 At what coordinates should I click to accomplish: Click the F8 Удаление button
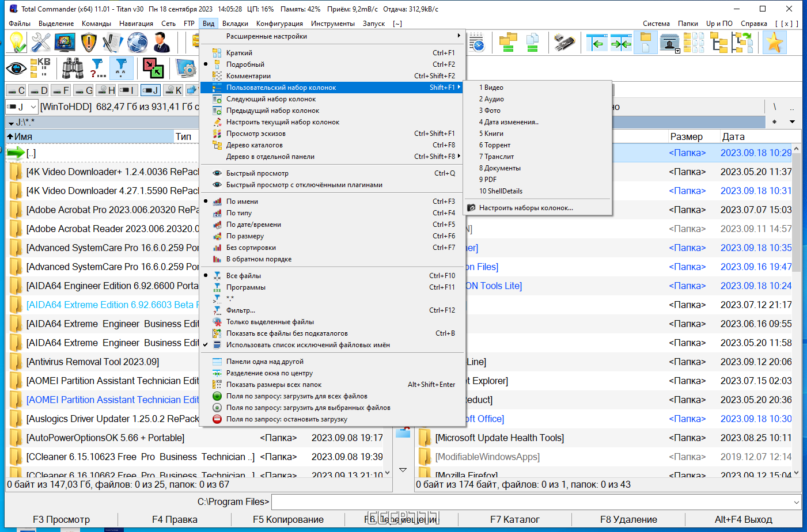click(x=628, y=519)
